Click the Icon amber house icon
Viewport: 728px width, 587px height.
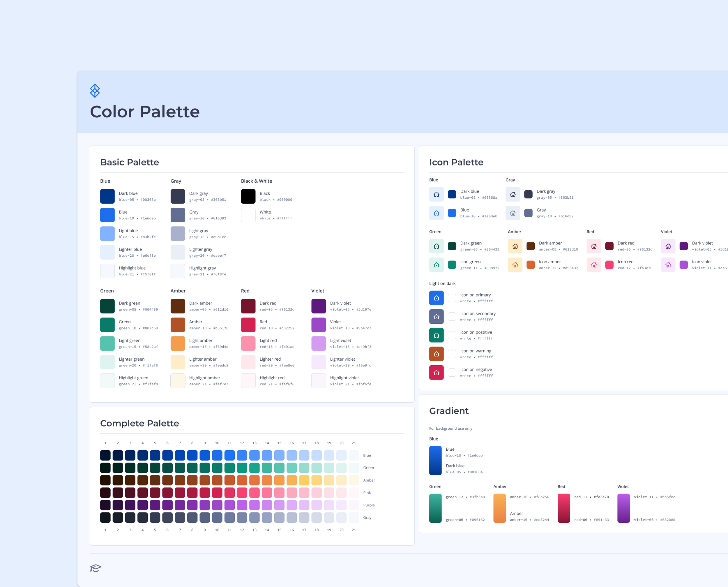[515, 265]
